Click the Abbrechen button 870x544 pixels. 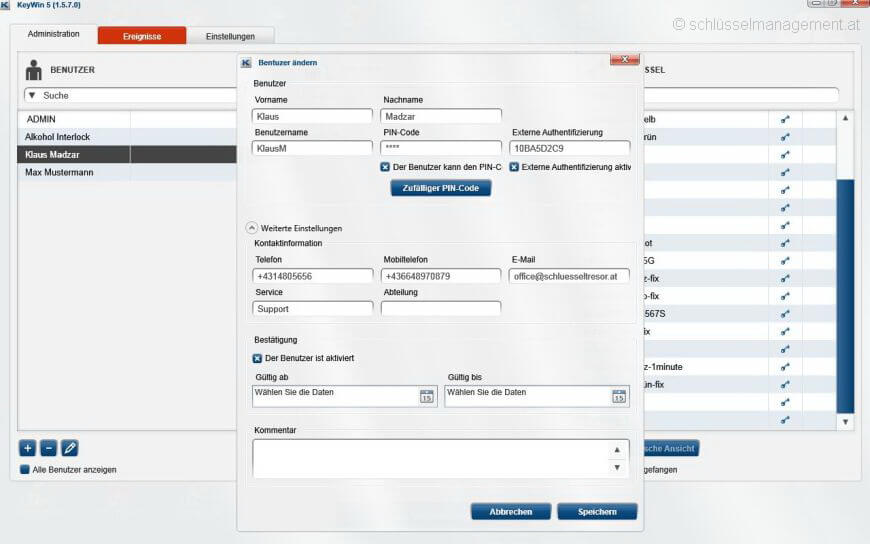click(510, 511)
